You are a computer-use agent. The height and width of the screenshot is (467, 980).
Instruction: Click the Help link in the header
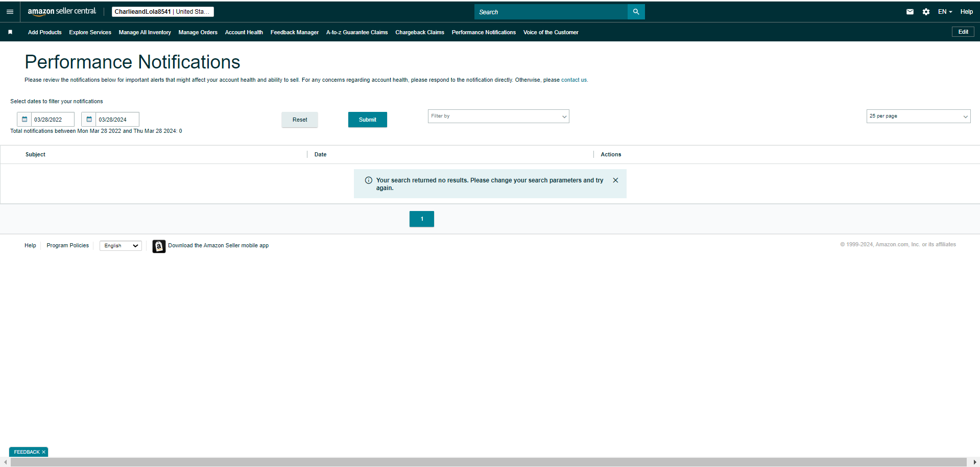(967, 12)
